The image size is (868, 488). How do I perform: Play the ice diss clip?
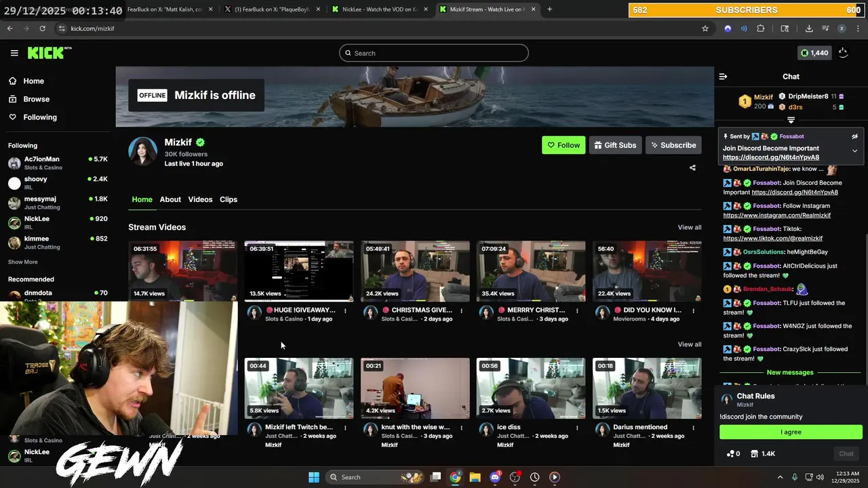pyautogui.click(x=531, y=388)
